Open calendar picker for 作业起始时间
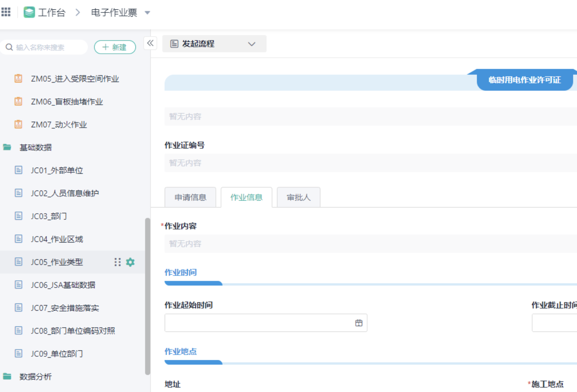The height and width of the screenshot is (392, 577). [359, 323]
